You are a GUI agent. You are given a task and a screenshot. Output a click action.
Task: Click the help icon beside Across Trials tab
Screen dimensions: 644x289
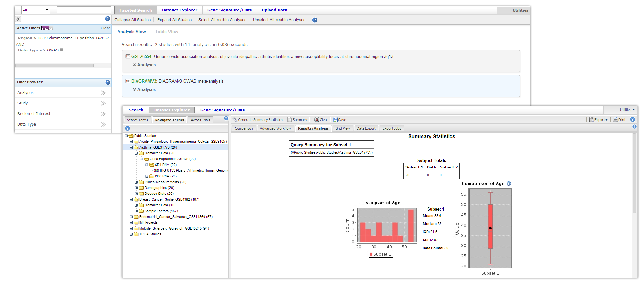pos(226,118)
